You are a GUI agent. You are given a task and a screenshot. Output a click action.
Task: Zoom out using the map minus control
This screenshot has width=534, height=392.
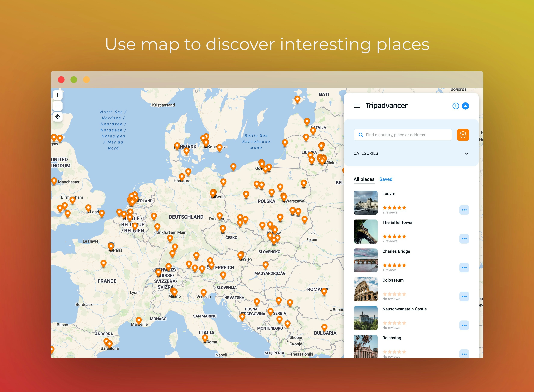coord(57,106)
